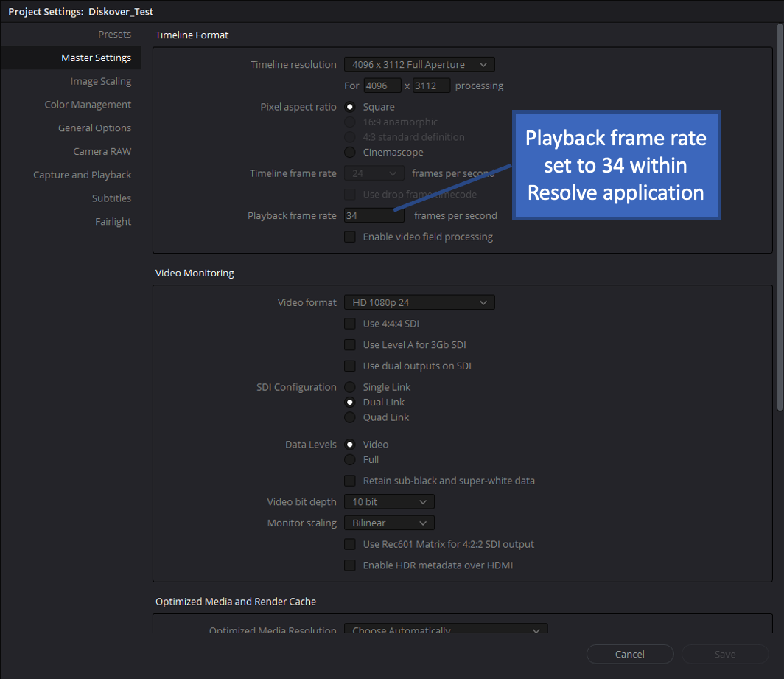The width and height of the screenshot is (784, 679).
Task: Click the Use drop frame timecode checkbox
Action: 350,195
